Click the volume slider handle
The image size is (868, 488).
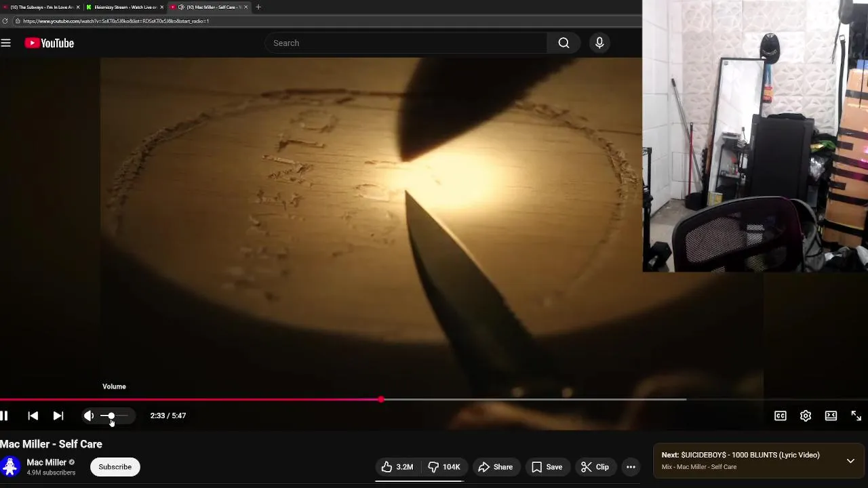pos(111,415)
